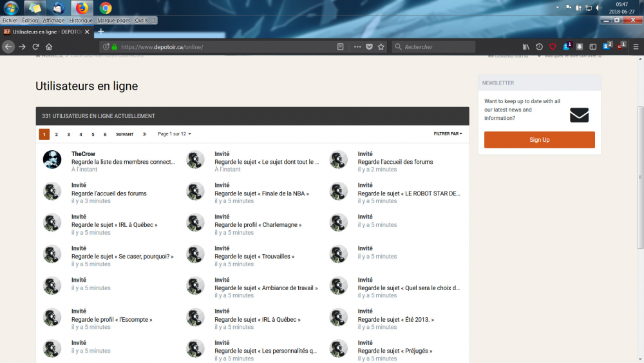Open the Firefox library icon
The height and width of the screenshot is (363, 644).
(x=526, y=47)
